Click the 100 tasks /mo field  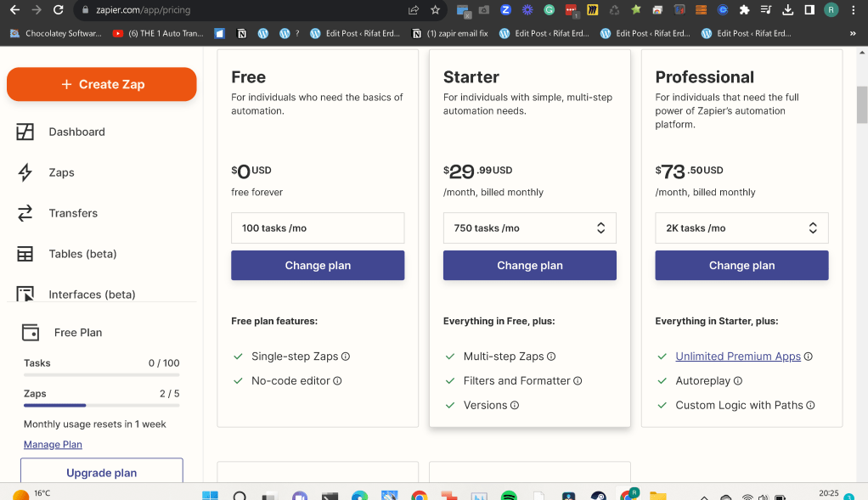318,228
